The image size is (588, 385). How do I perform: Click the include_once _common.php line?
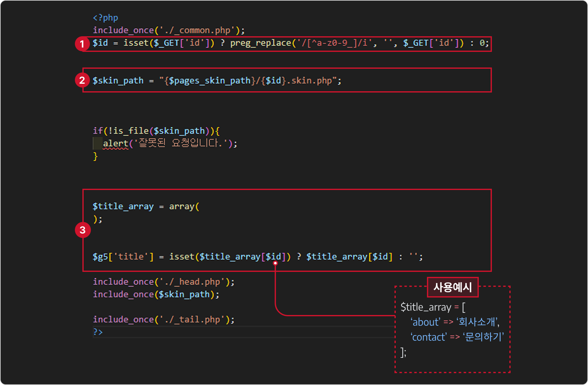point(169,30)
